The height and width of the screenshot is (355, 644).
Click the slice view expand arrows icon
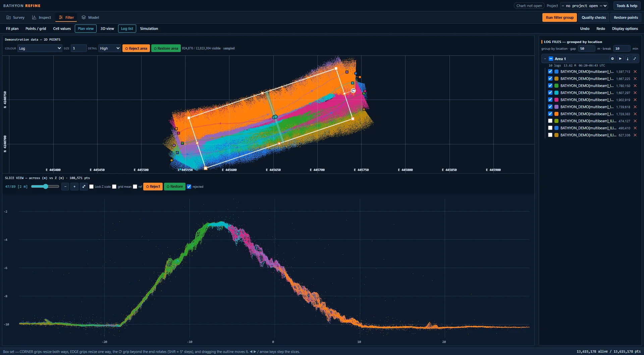point(84,186)
